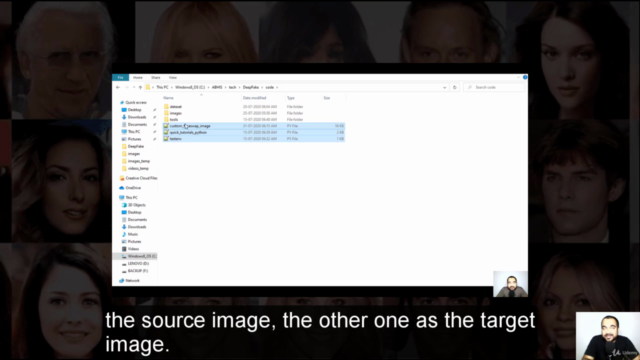Open Network in sidebar
Viewport: 640px width, 360px height.
132,281
